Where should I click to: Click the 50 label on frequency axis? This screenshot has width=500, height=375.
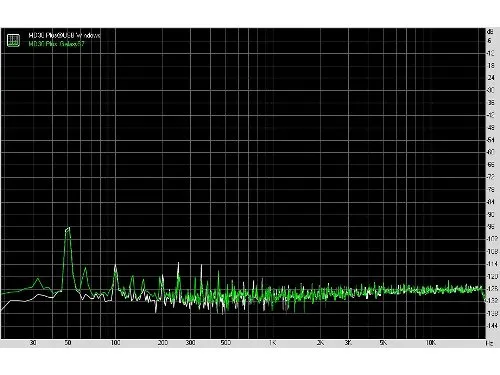[68, 343]
